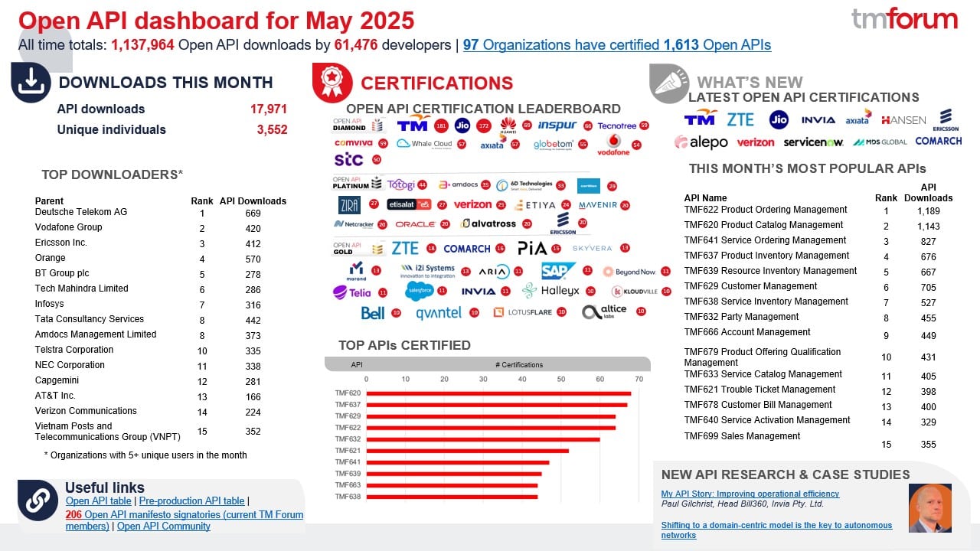Image resolution: width=980 pixels, height=551 pixels.
Task: Click the ETIYA logo in the leaderboard
Action: 535,205
